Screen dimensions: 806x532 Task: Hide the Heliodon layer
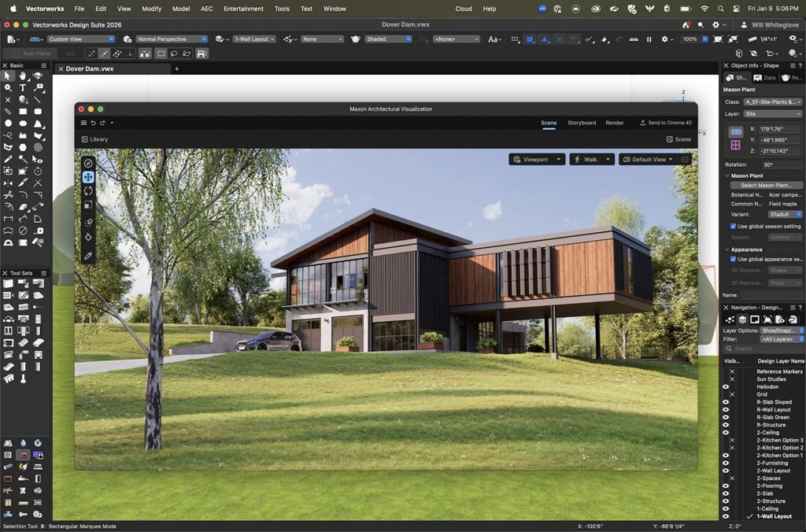(x=726, y=386)
